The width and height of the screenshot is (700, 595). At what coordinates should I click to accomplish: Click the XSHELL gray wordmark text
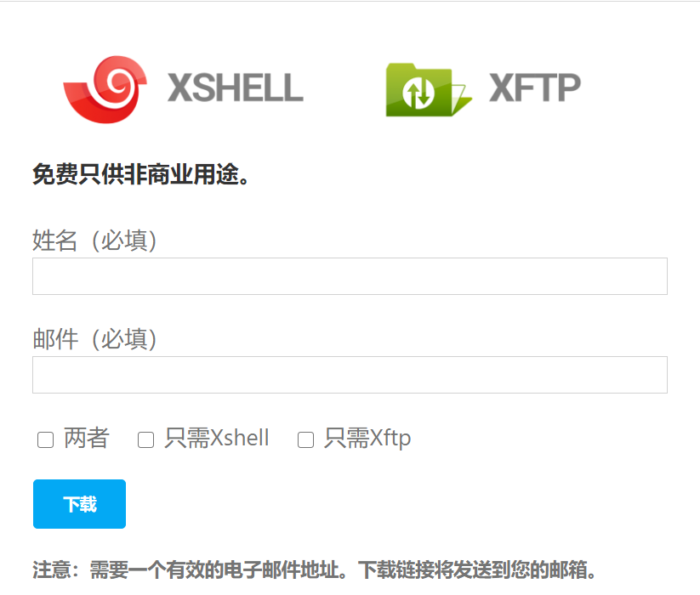click(x=236, y=88)
